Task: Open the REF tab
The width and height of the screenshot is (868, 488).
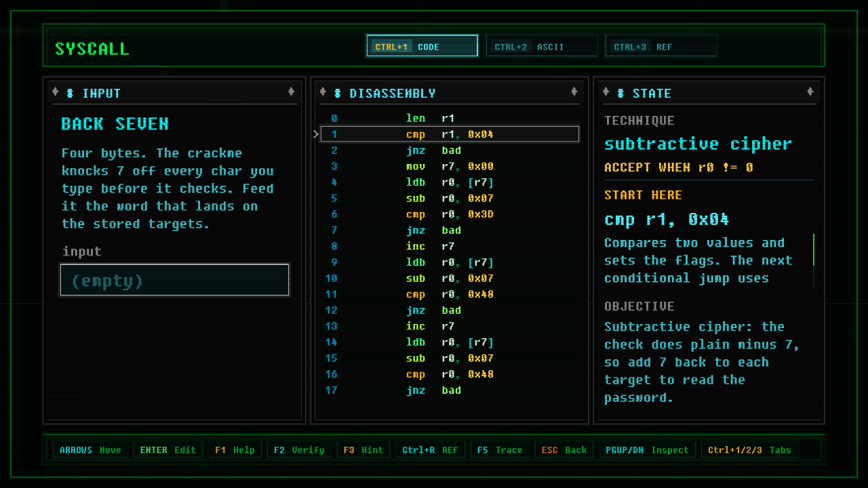Action: (661, 46)
